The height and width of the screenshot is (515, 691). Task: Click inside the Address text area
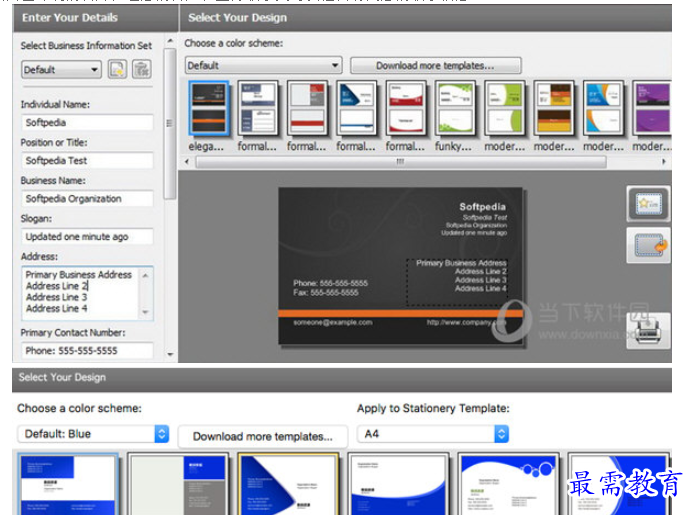(81, 293)
